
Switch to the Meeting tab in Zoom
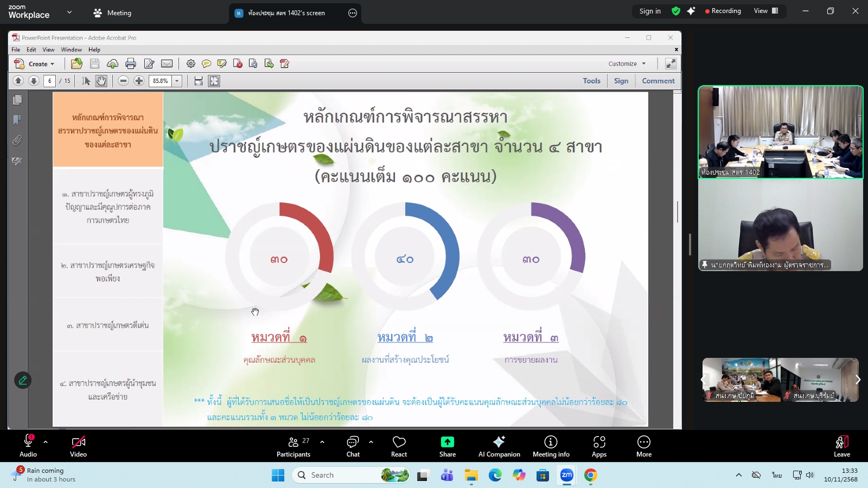pos(112,12)
